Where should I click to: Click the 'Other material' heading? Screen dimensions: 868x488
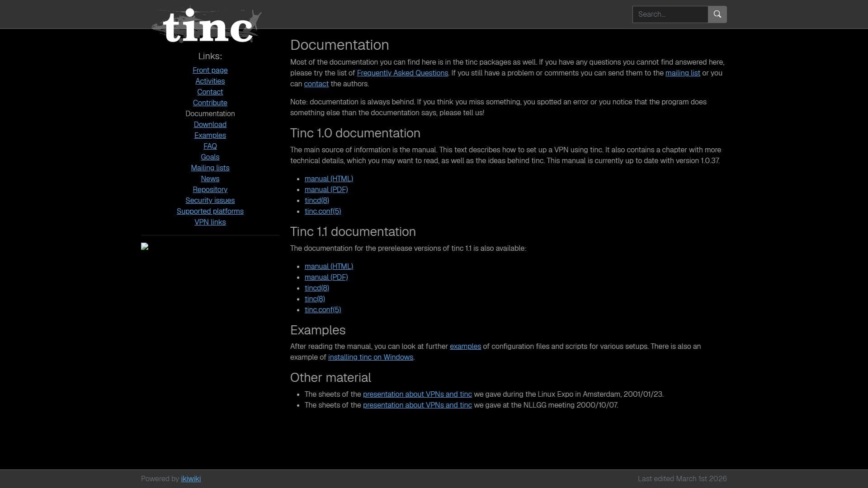pos(330,377)
